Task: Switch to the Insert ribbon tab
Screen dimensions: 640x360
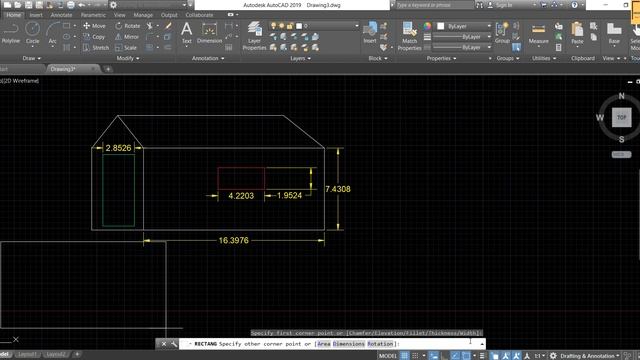Action: tap(36, 15)
